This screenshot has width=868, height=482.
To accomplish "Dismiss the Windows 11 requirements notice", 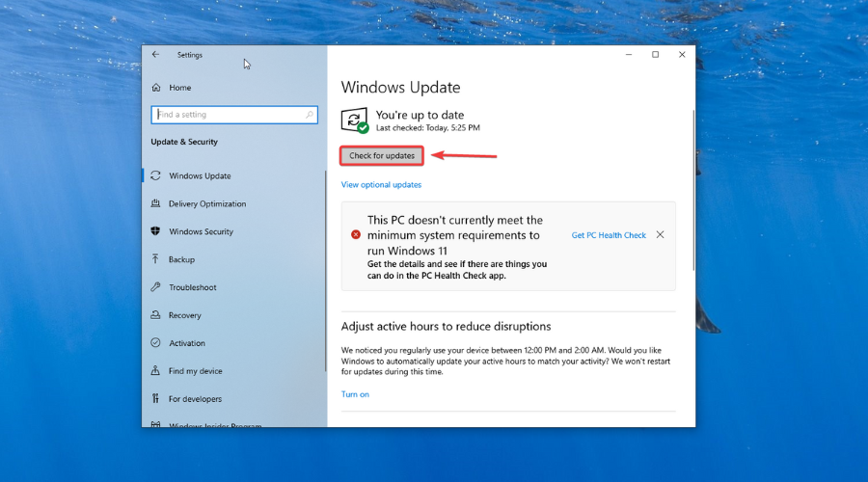I will 660,234.
